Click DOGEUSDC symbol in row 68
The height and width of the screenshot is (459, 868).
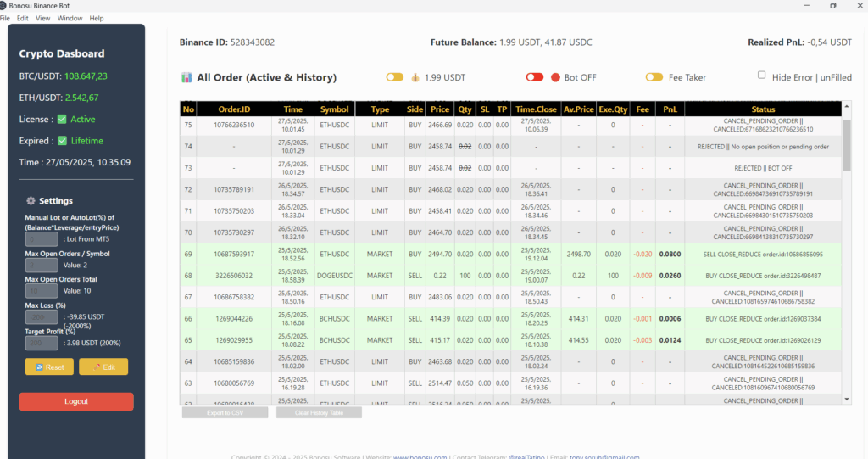[x=334, y=276]
